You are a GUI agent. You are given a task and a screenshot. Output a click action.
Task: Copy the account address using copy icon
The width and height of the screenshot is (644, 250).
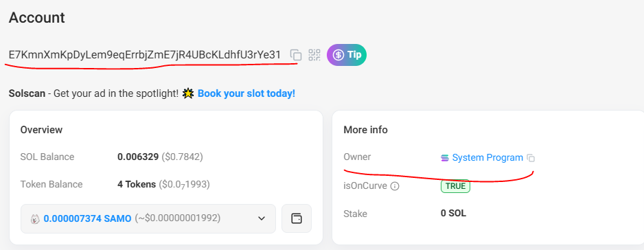point(296,55)
